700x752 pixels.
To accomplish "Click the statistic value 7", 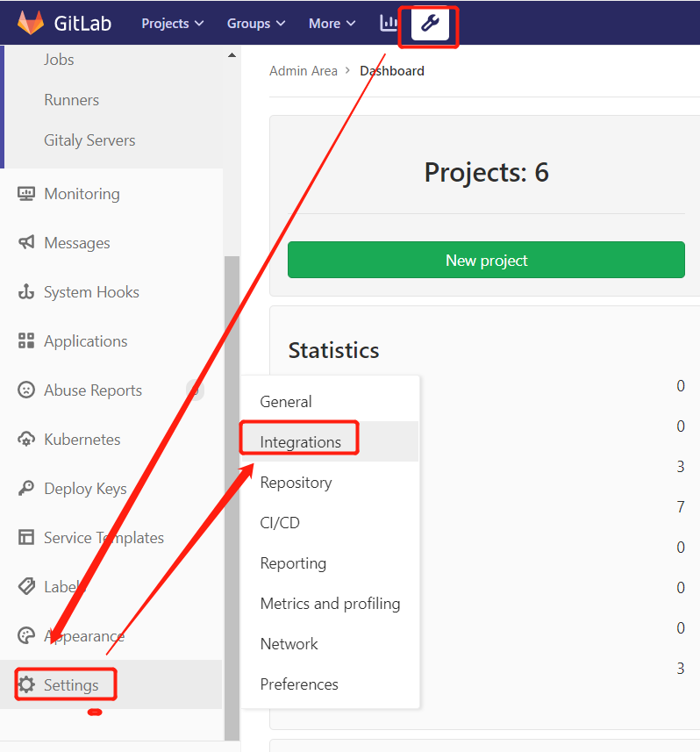I will pos(681,507).
